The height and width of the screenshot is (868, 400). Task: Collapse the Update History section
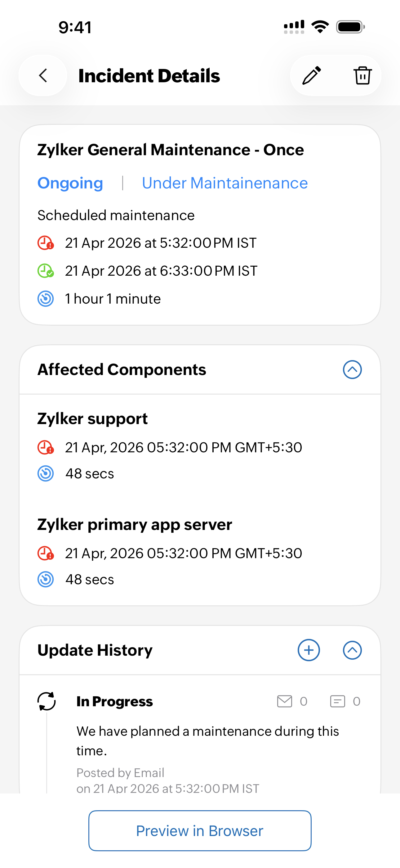[x=352, y=650]
